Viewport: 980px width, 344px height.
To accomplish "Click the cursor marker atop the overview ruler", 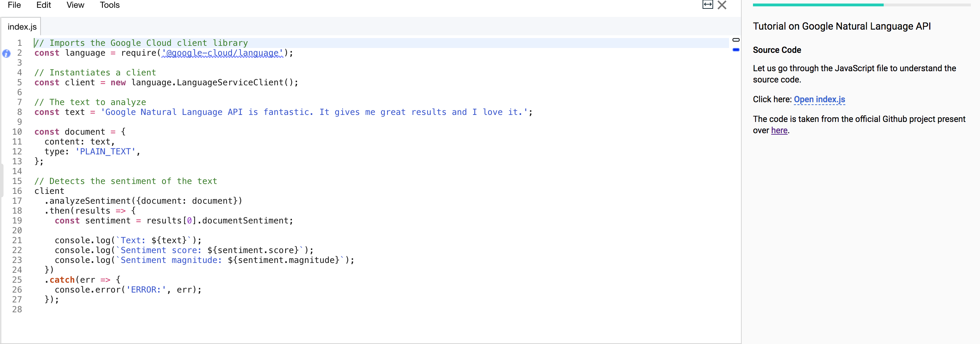I will [736, 39].
